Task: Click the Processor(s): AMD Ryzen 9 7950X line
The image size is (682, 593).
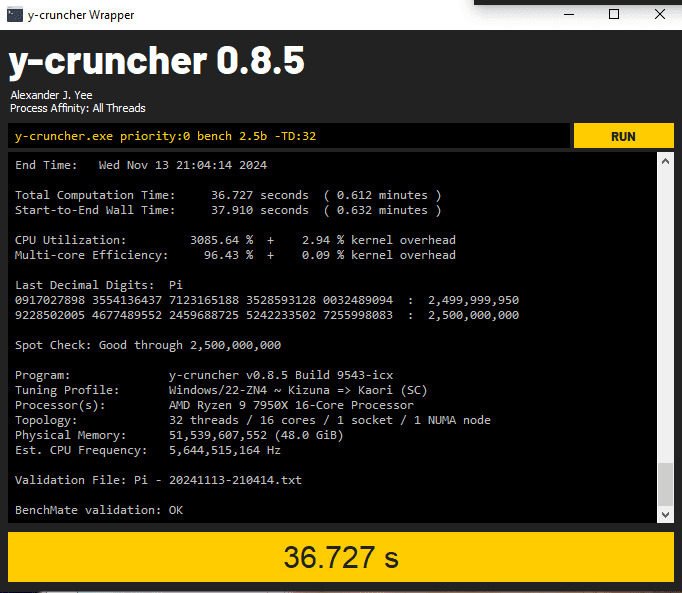Action: point(214,405)
